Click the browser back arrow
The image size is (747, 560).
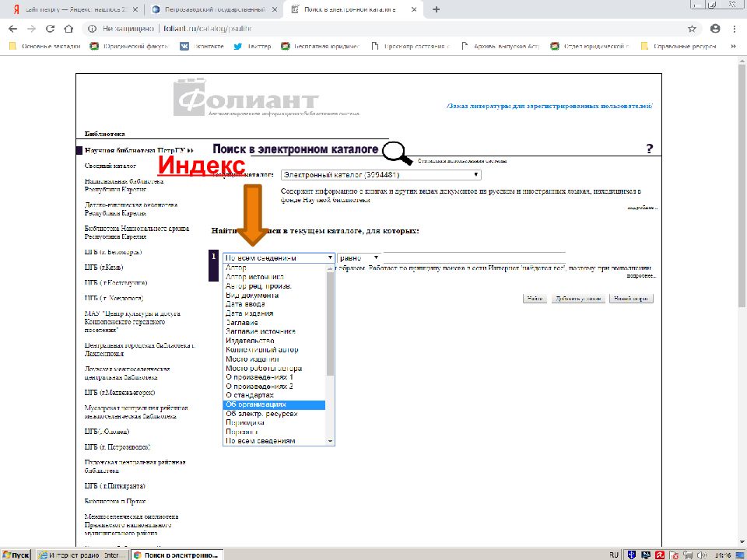(12, 28)
